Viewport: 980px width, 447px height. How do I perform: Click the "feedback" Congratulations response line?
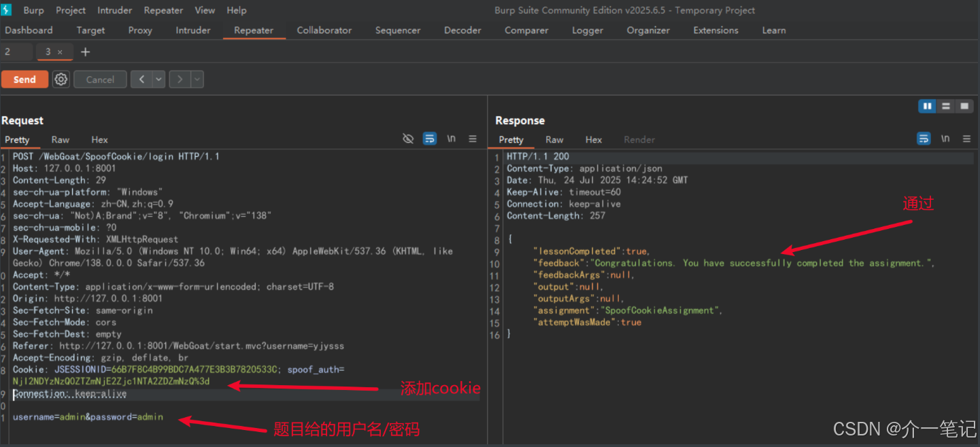734,263
